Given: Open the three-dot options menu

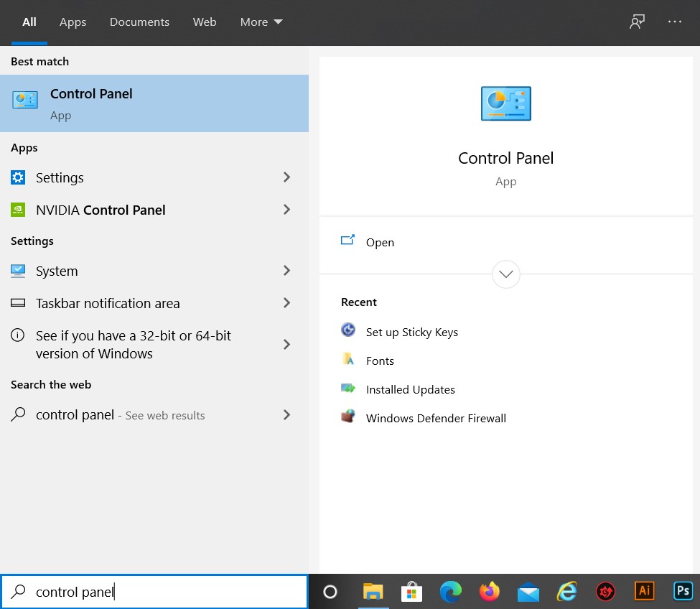Looking at the screenshot, I should (x=675, y=22).
